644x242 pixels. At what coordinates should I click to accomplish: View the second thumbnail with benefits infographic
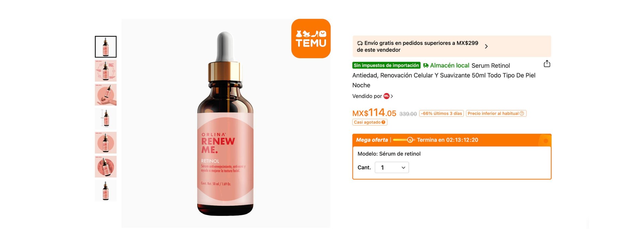pos(106,71)
